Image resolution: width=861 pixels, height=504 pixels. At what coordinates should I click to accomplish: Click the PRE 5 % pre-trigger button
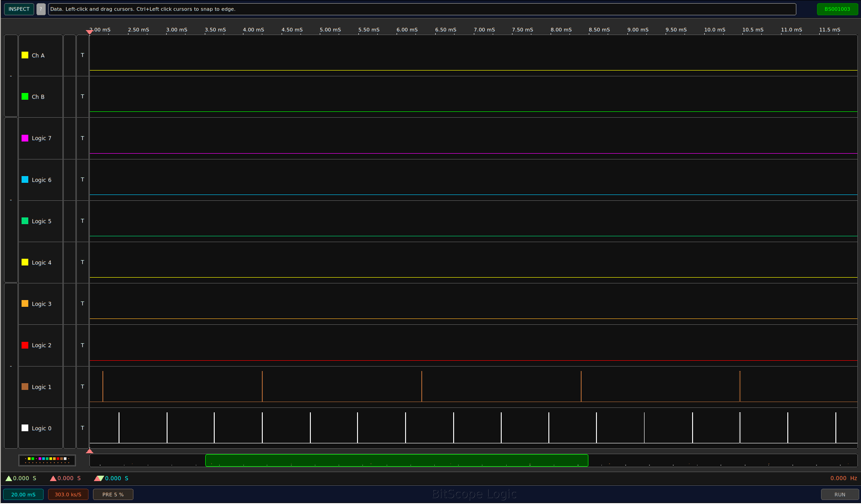(113, 495)
